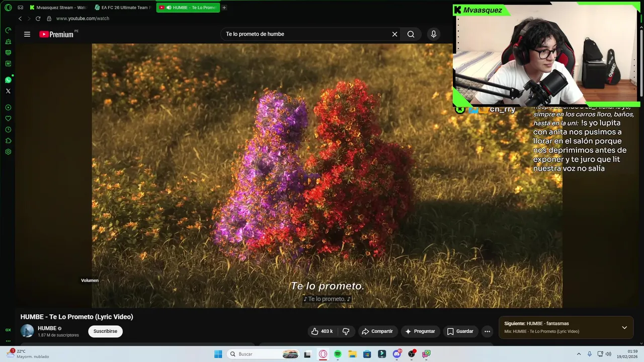This screenshot has height=362, width=644.
Task: Open Spotify from the taskbar
Action: click(338, 354)
